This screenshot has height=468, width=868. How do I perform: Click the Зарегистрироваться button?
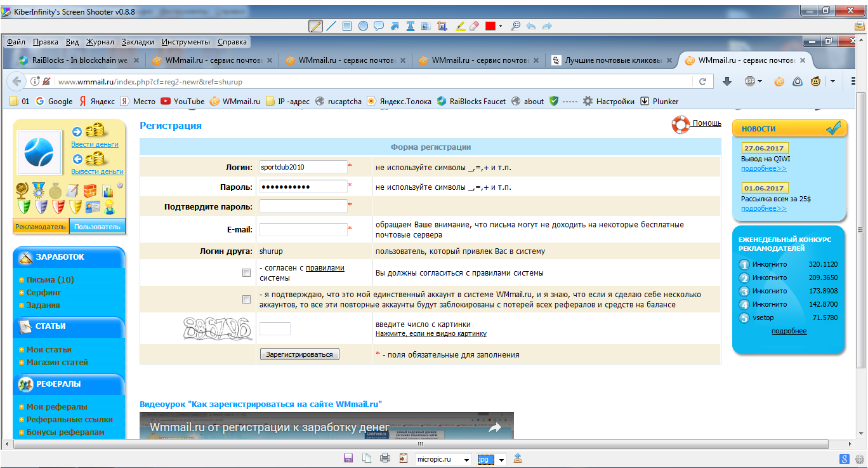tap(299, 354)
